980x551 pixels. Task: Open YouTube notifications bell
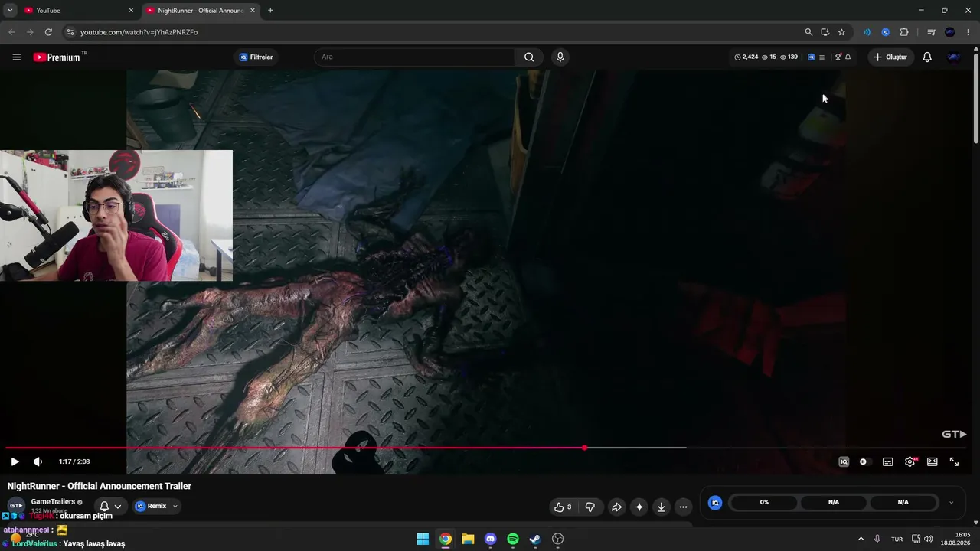927,57
